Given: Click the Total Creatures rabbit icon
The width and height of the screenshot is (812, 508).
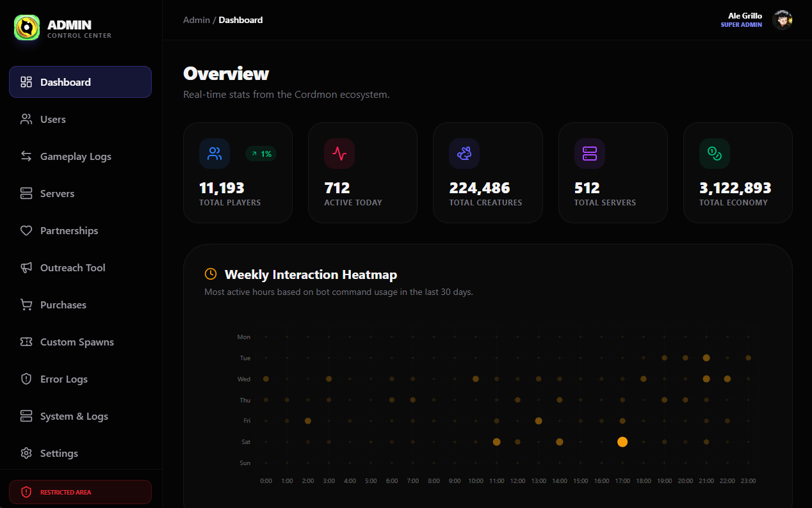Looking at the screenshot, I should click(x=464, y=154).
